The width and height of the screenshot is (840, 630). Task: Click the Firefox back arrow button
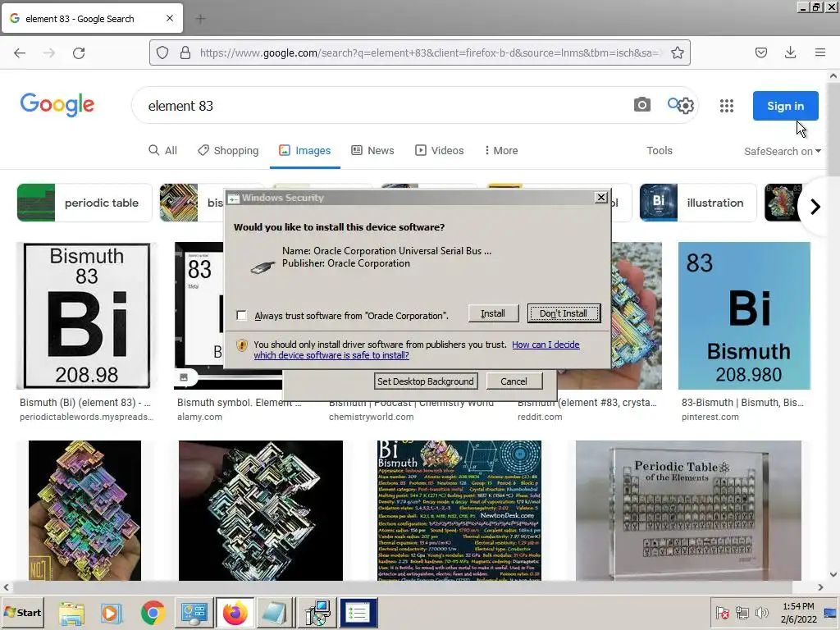click(x=20, y=52)
